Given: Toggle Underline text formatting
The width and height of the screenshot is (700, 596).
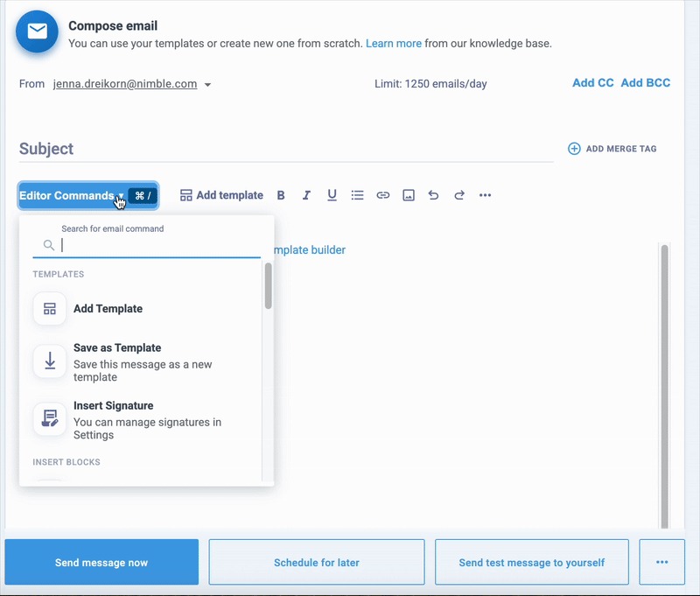Looking at the screenshot, I should [332, 195].
